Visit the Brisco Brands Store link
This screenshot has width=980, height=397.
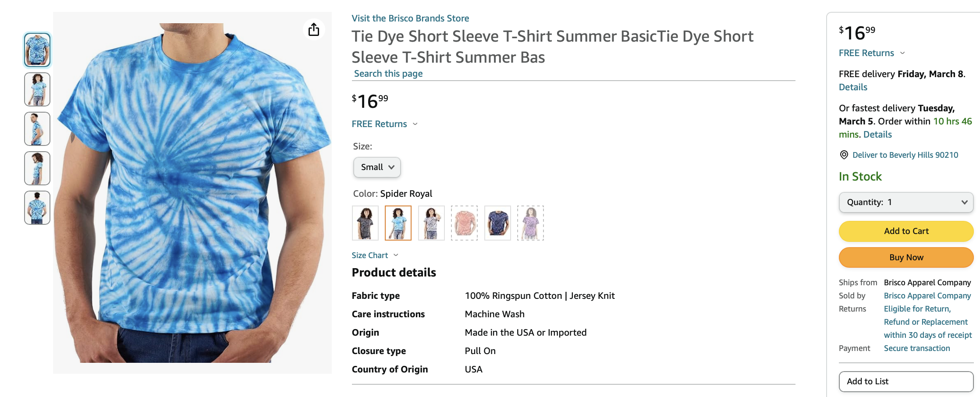(410, 18)
